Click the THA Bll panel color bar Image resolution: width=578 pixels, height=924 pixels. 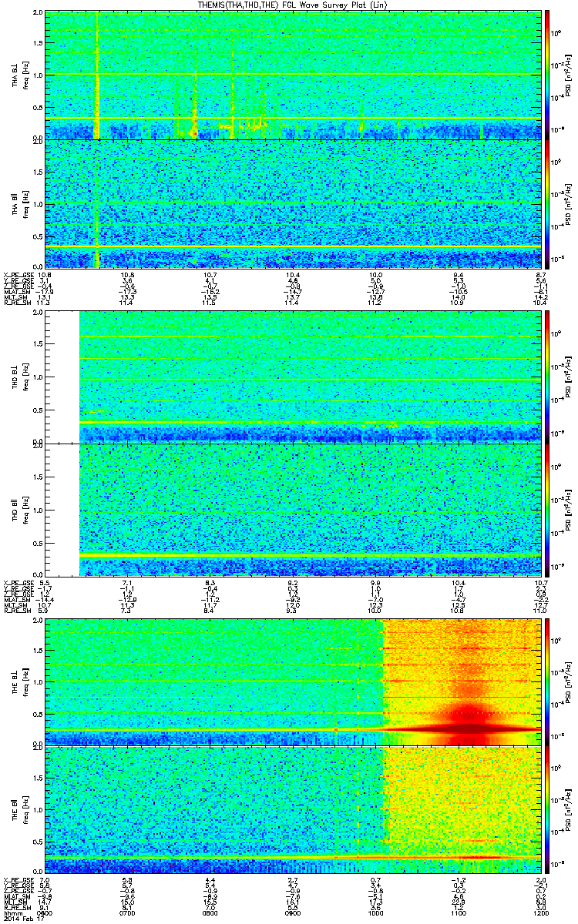pos(547,203)
